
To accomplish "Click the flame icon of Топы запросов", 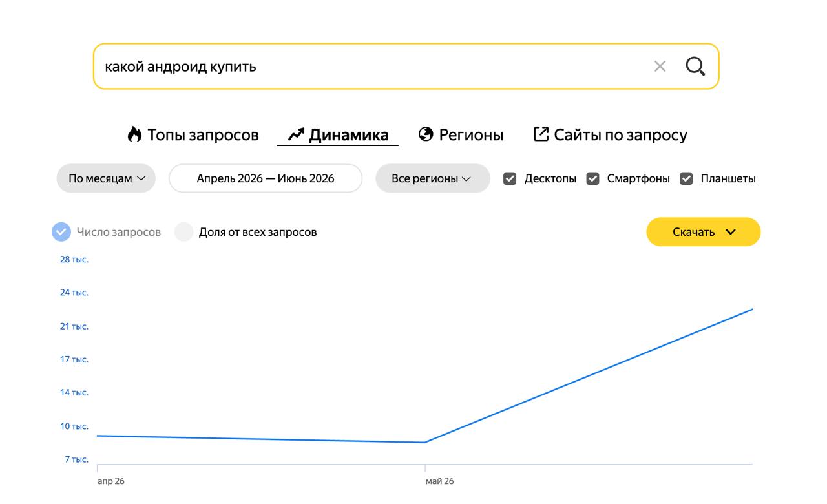I will [x=134, y=134].
